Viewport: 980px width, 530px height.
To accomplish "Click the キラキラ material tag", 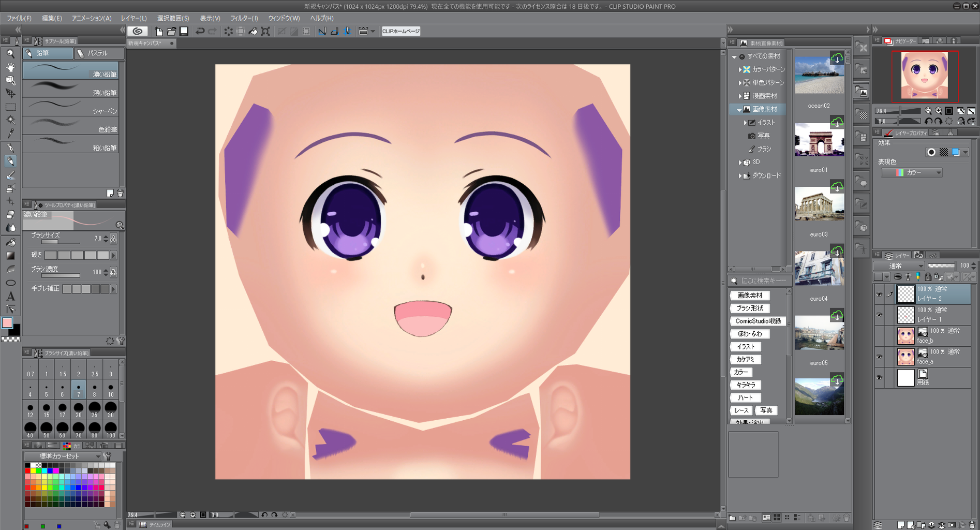I will click(x=746, y=385).
